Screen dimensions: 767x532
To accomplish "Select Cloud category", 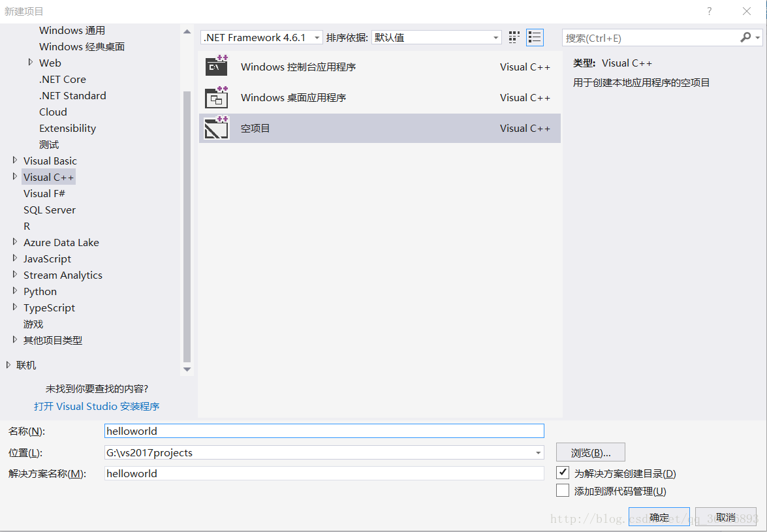I will point(53,112).
